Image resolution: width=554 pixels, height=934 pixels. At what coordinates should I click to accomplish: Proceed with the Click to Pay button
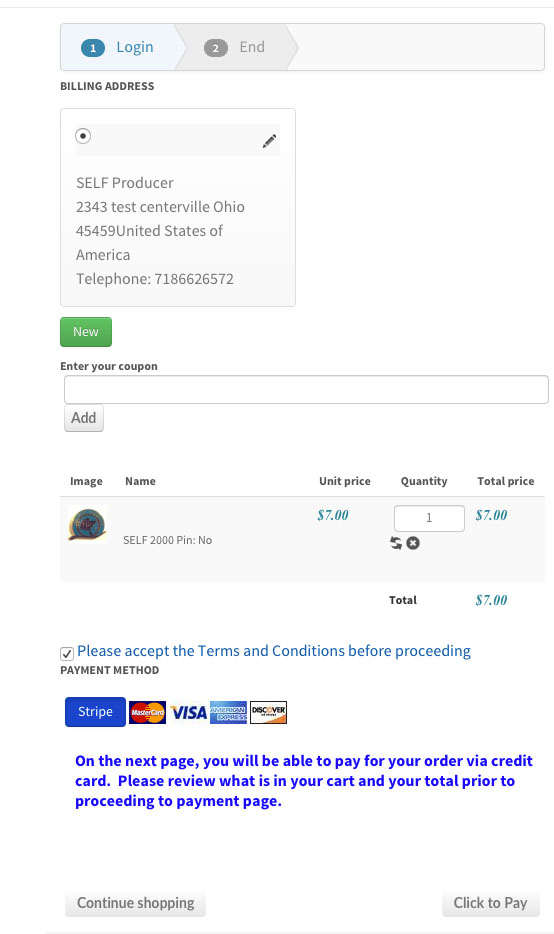pyautogui.click(x=491, y=903)
